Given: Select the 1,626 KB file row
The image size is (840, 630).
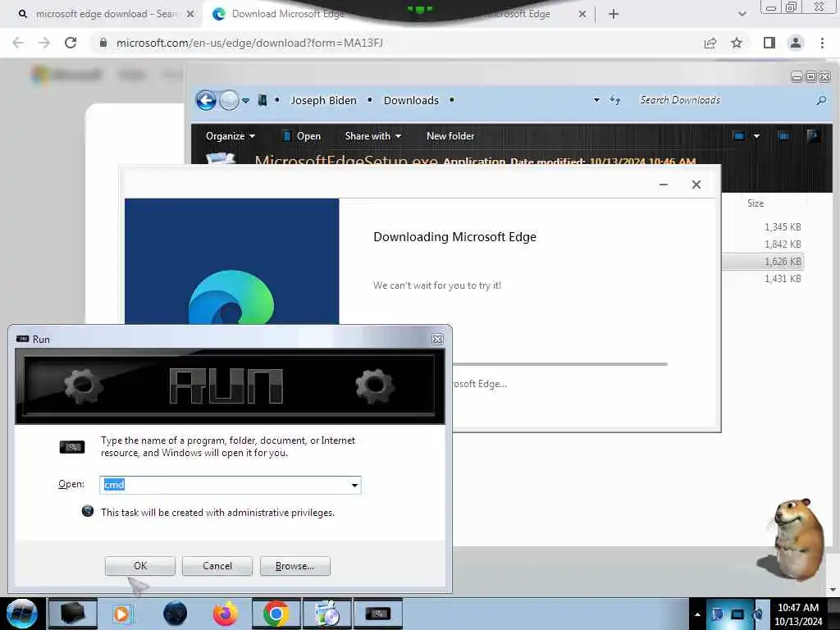Looking at the screenshot, I should point(762,262).
